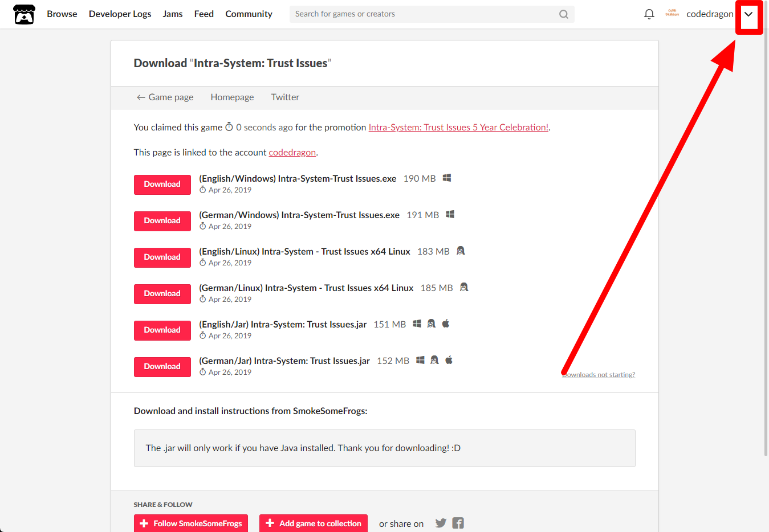Add game to collection
This screenshot has width=769, height=532.
click(x=314, y=523)
